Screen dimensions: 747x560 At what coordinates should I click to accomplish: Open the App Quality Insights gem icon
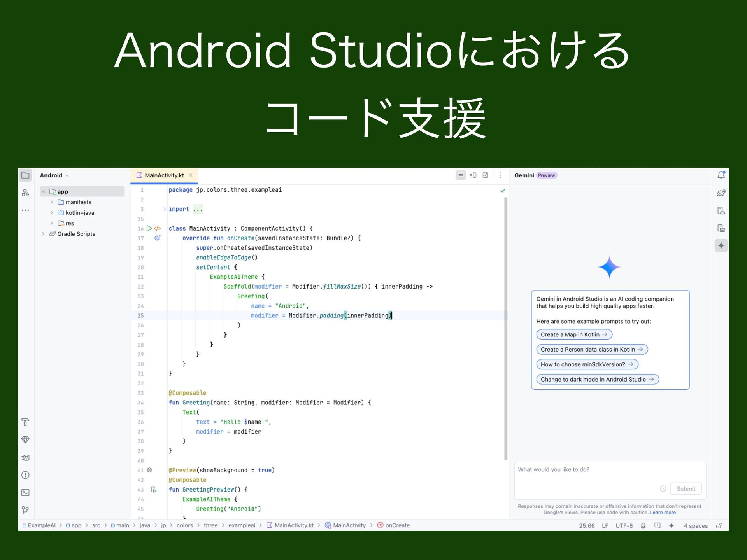[x=26, y=440]
